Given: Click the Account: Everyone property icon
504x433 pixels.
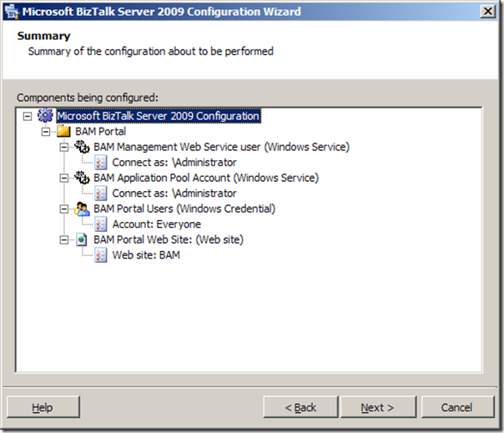Looking at the screenshot, I should coord(101,224).
